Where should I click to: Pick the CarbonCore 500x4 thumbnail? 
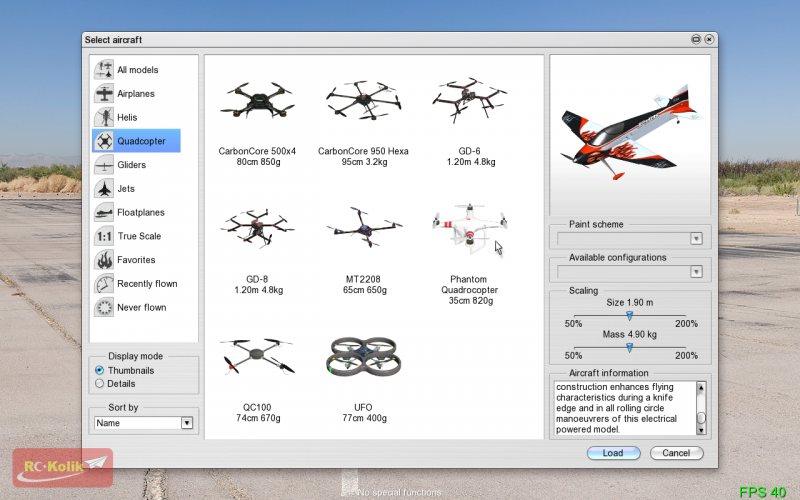[258, 100]
